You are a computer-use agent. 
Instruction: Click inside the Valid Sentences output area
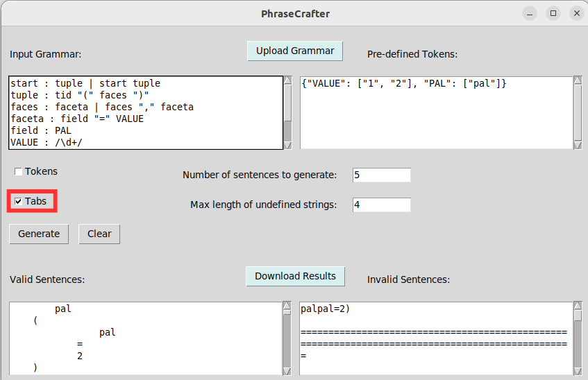[146, 338]
